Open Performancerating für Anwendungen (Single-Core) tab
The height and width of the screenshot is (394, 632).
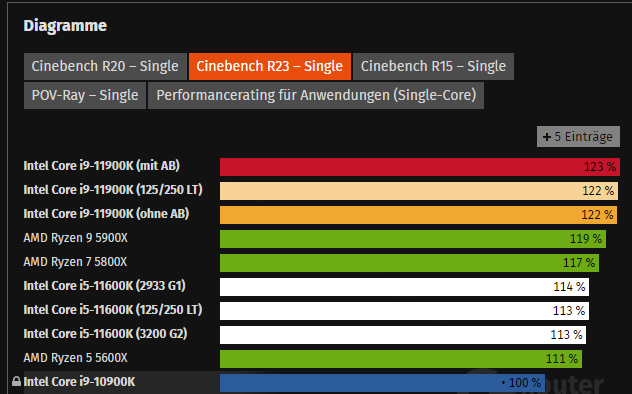click(x=316, y=95)
